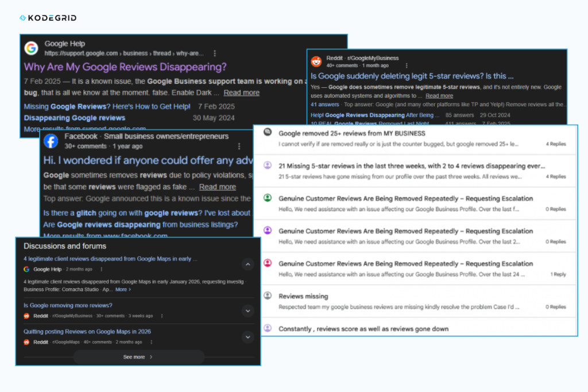Open 'Disappearing Google reviews' sub-link

click(75, 118)
